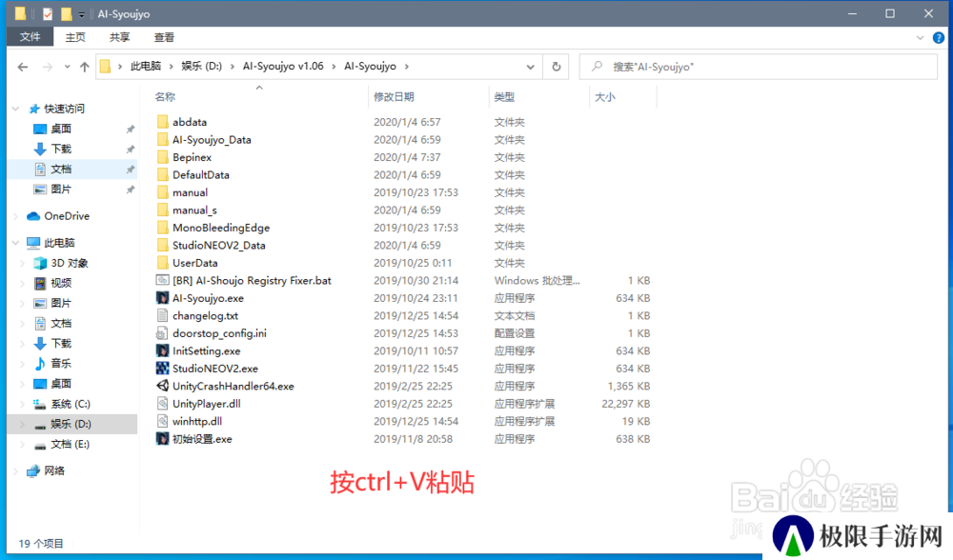The height and width of the screenshot is (560, 953).
Task: Navigate to AI-Syoujyo v1.06 breadcrumb
Action: click(283, 67)
